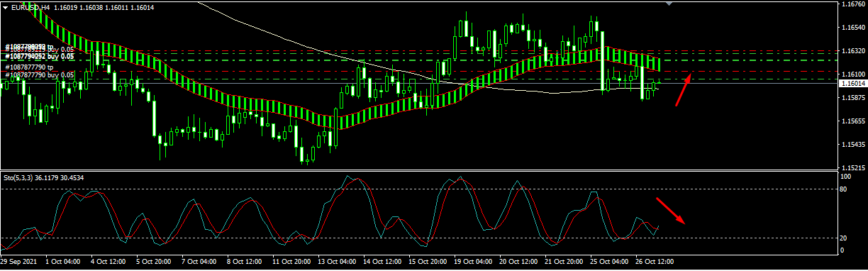
Task: Click the triangle icon beside EURUSD,H4 title
Action: pos(6,7)
